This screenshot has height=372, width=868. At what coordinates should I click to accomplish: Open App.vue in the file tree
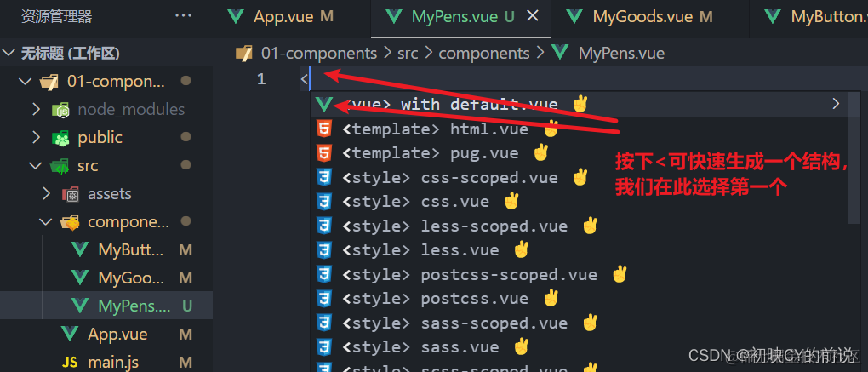tap(106, 335)
